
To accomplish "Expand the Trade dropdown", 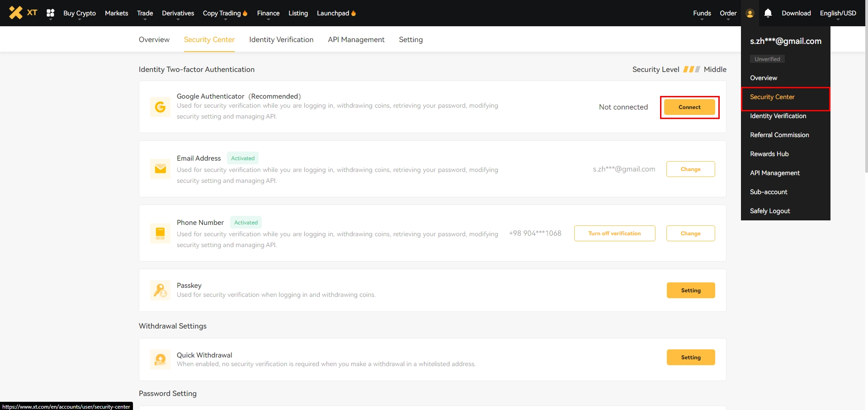I will click(145, 13).
